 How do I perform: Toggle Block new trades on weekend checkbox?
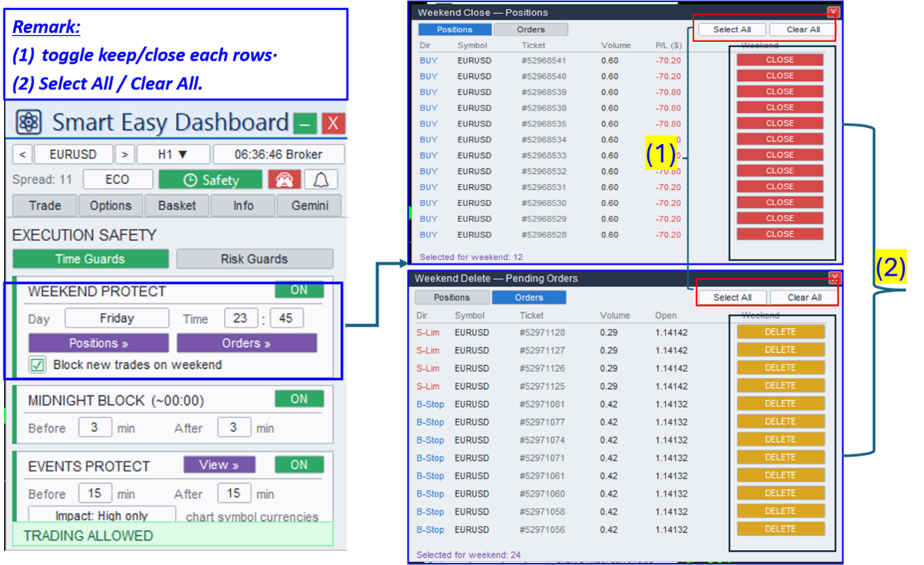click(37, 365)
